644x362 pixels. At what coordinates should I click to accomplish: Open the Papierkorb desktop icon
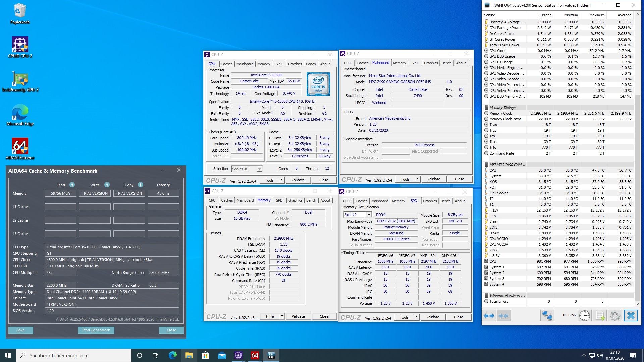[x=20, y=14]
